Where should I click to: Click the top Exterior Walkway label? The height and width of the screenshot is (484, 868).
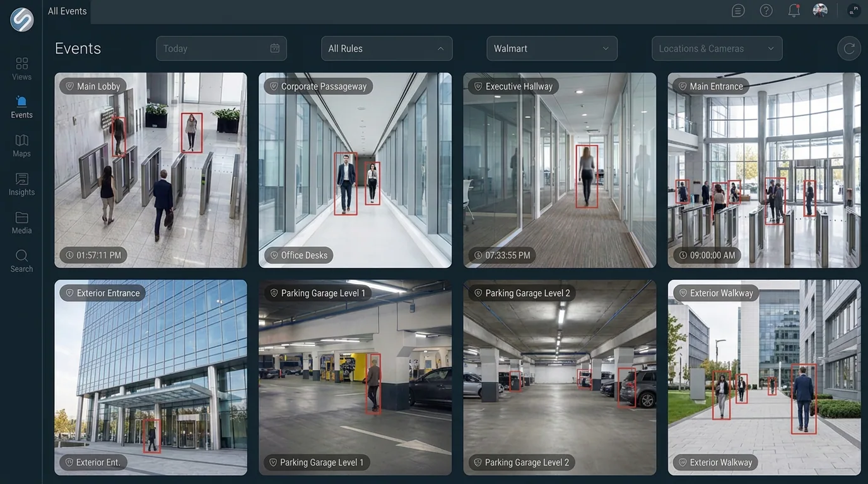716,293
